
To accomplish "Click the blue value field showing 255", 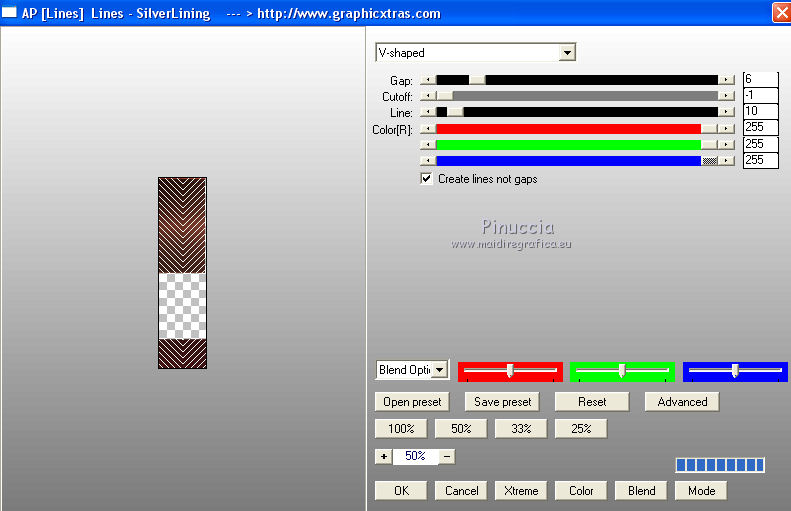I will point(761,160).
